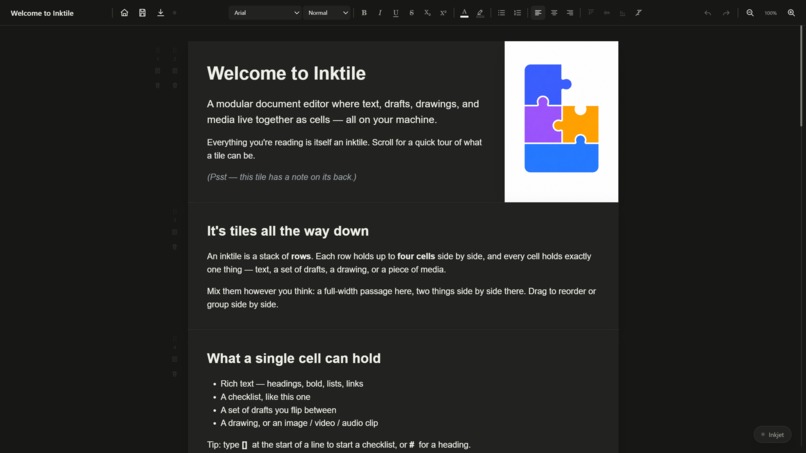Click the vertical scrollbar thumb
806x453 pixels.
click(800, 76)
